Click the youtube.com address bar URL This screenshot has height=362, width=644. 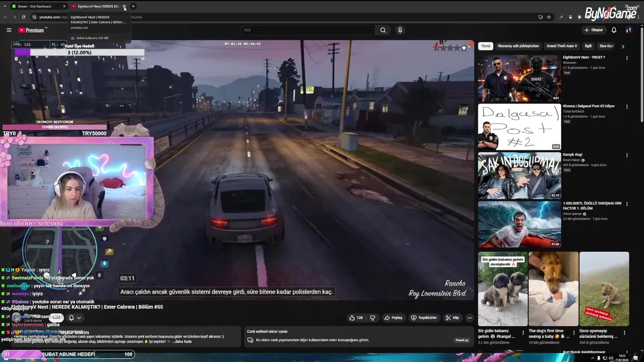[x=50, y=17]
